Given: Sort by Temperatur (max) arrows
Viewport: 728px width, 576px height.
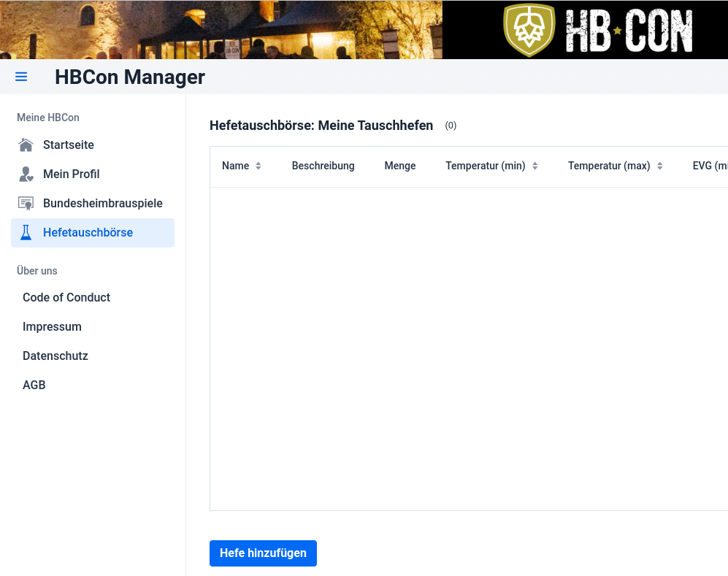Looking at the screenshot, I should (659, 166).
